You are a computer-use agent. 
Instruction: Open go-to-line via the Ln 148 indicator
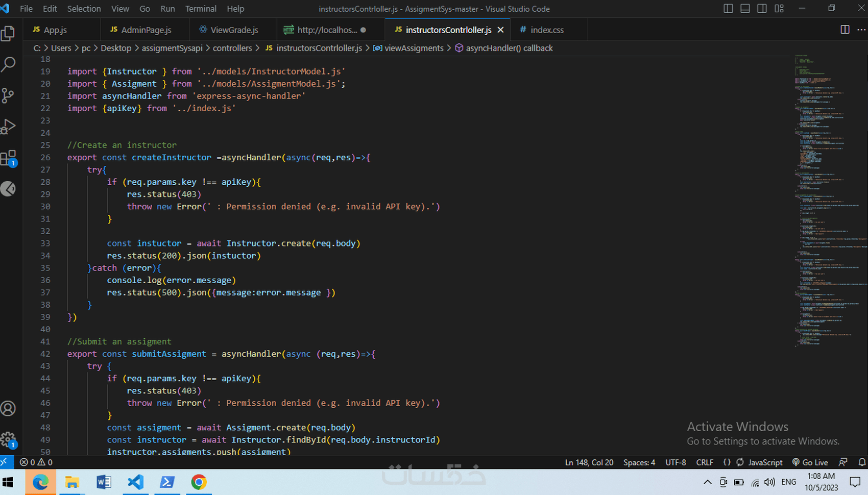pos(589,462)
